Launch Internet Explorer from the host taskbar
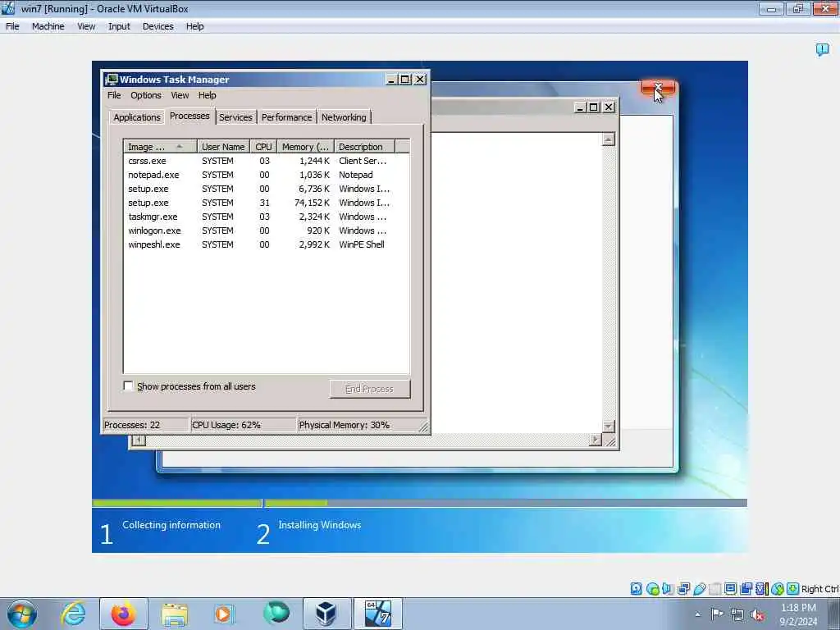The height and width of the screenshot is (630, 840). [73, 614]
